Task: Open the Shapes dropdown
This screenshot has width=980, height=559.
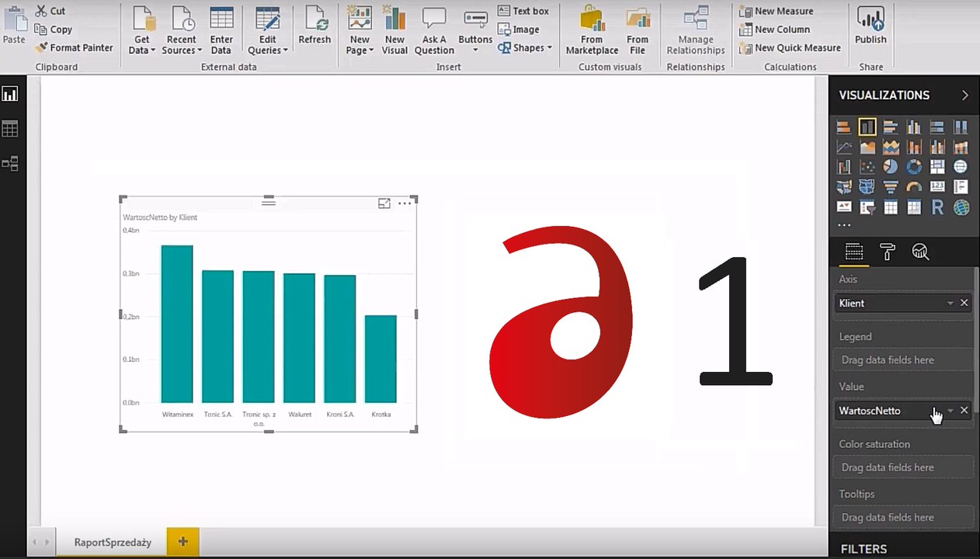Action: coord(525,47)
